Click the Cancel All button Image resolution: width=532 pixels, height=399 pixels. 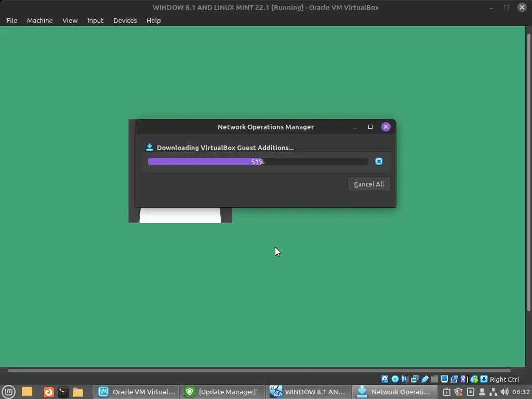369,184
